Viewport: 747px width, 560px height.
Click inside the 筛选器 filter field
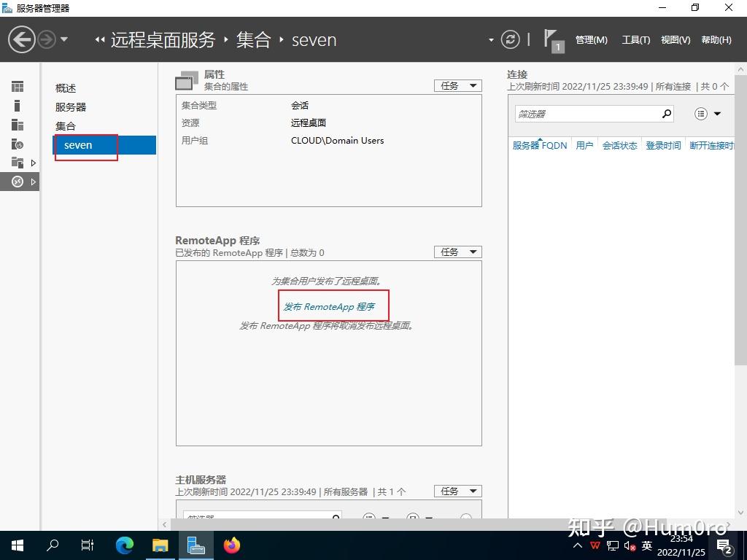tap(591, 114)
